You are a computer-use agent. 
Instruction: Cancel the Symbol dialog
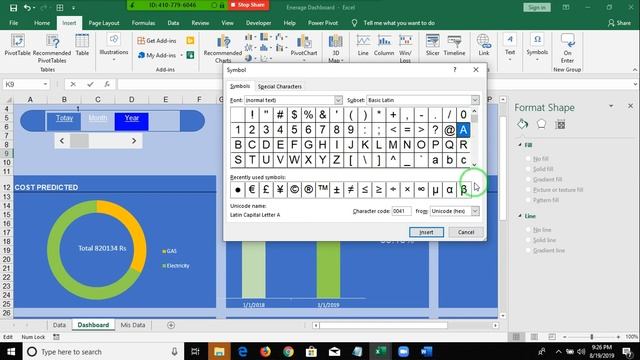click(466, 232)
